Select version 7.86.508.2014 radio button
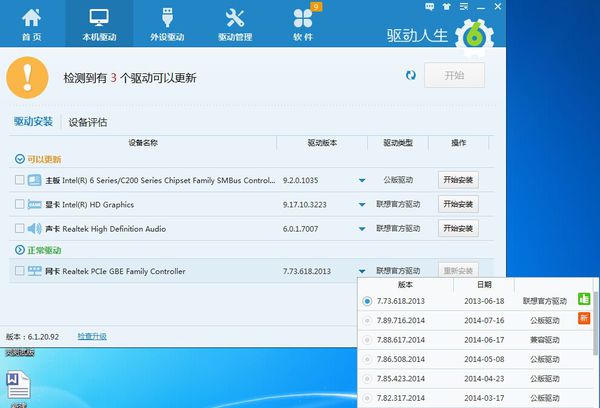 tap(367, 359)
